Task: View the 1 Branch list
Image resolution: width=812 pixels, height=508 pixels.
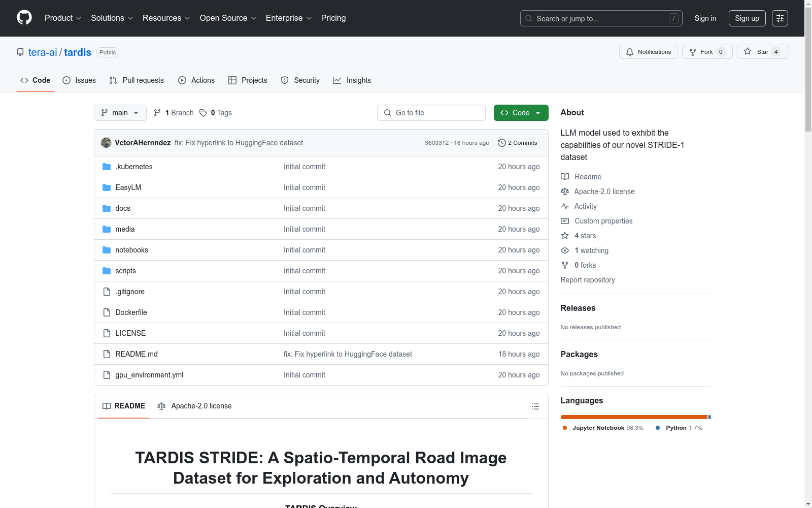Action: [174, 113]
